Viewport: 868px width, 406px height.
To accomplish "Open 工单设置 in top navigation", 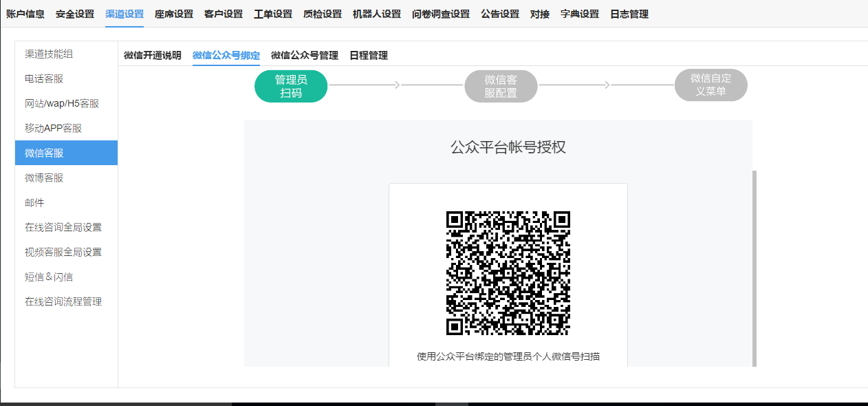I will tap(273, 14).
